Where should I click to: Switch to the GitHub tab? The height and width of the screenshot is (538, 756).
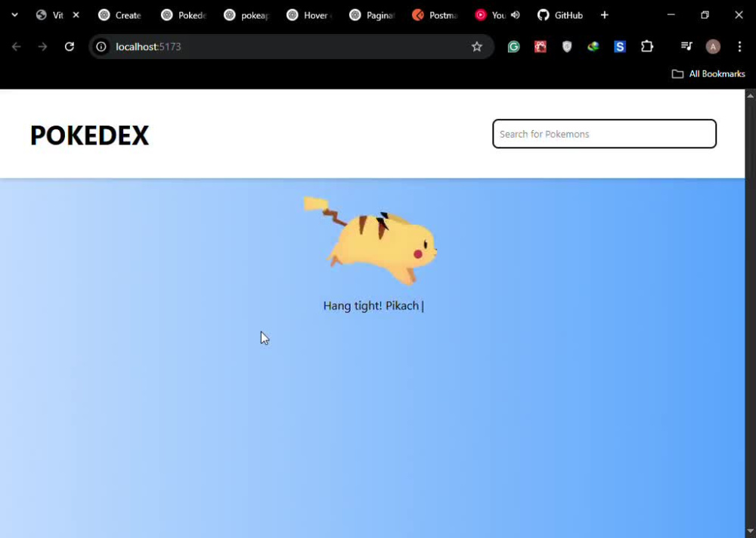coord(560,15)
